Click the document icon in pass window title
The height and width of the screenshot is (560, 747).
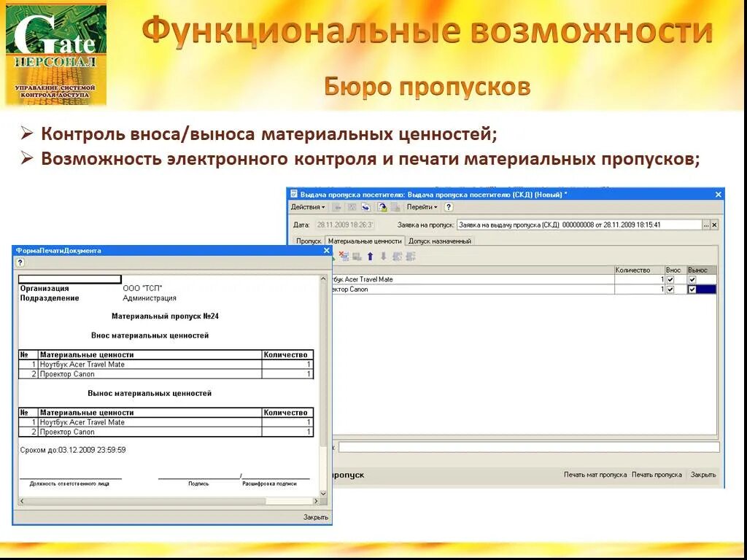[294, 194]
